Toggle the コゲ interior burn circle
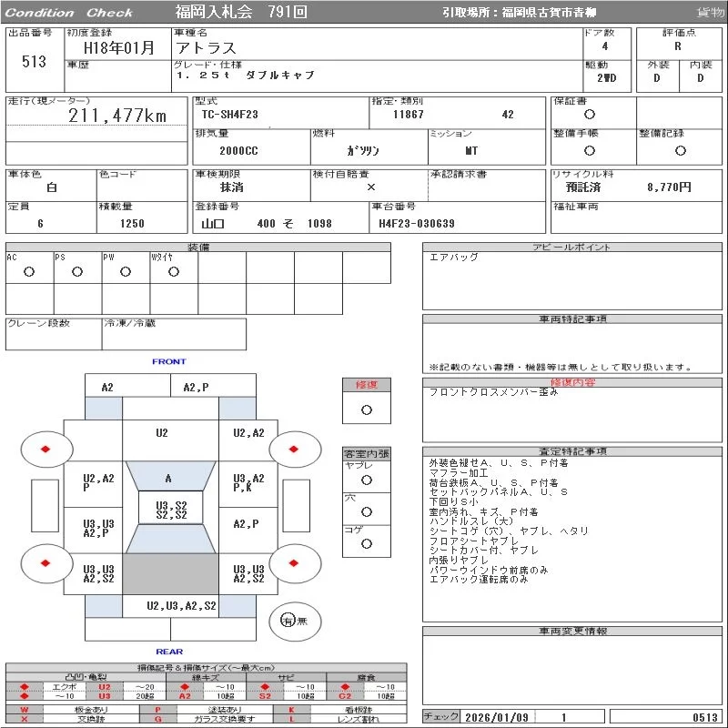 point(366,544)
